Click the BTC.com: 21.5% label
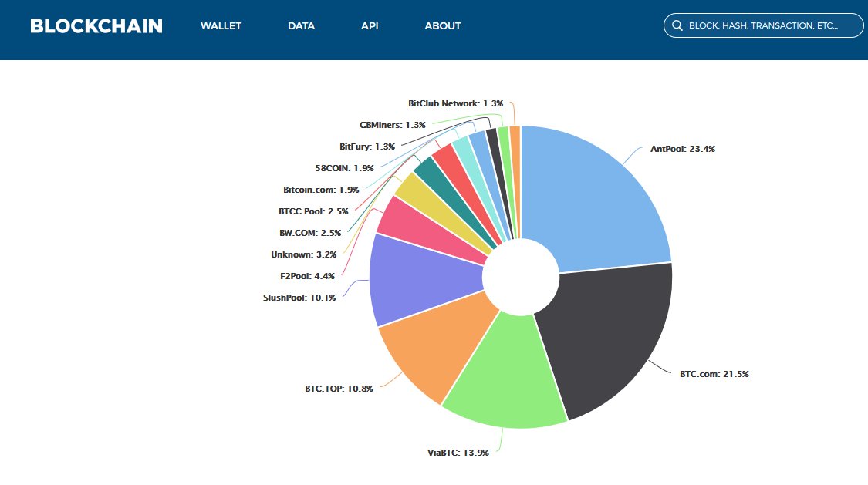The width and height of the screenshot is (868, 485). (714, 374)
